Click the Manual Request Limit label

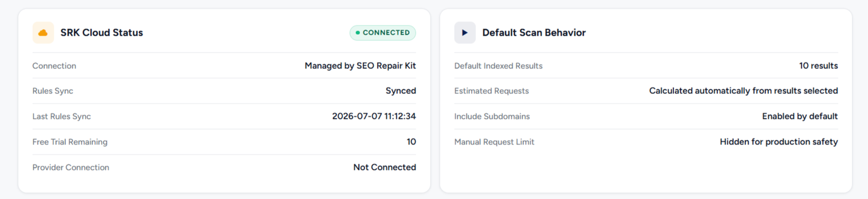pyautogui.click(x=494, y=142)
